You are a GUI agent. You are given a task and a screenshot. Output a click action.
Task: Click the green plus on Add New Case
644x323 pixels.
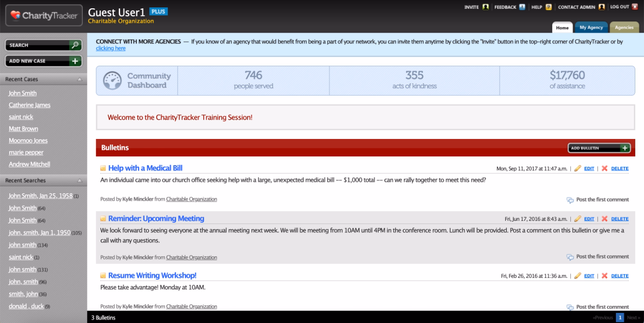[75, 61]
